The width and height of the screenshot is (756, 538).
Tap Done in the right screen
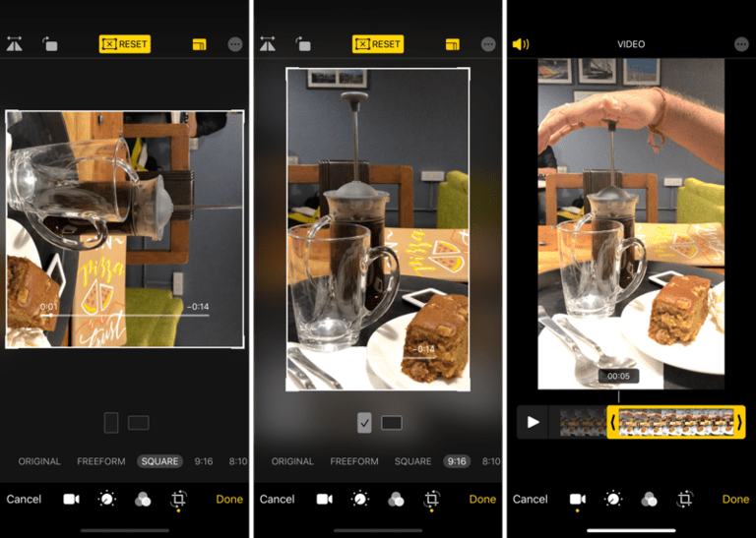(x=735, y=499)
